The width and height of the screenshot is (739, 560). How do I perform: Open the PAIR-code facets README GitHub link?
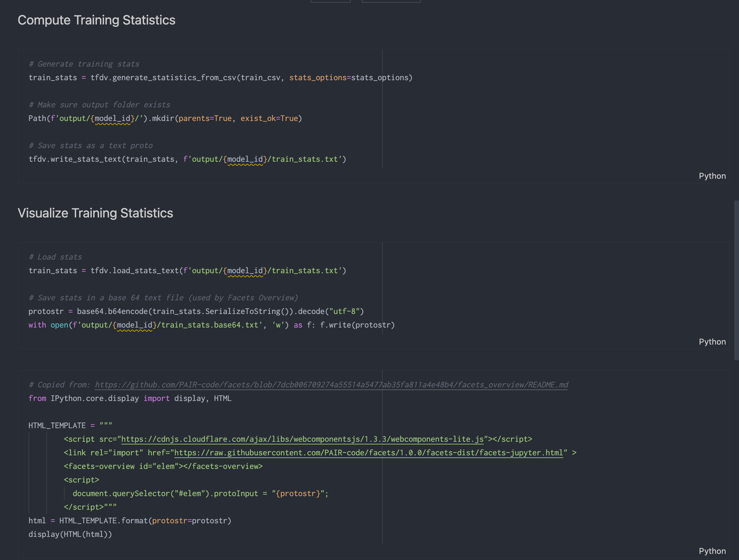click(x=331, y=384)
